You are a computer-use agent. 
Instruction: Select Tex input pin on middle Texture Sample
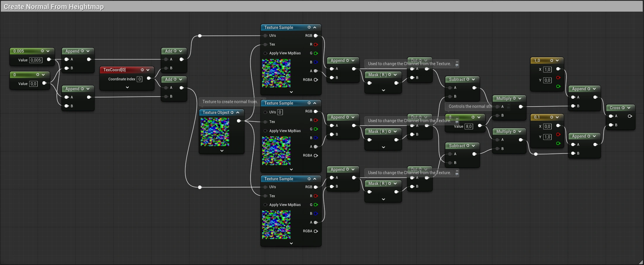point(265,122)
